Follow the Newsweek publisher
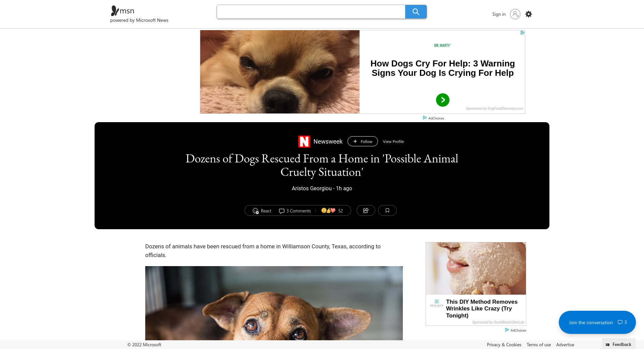Screen dimensions: 644x349 (363, 141)
